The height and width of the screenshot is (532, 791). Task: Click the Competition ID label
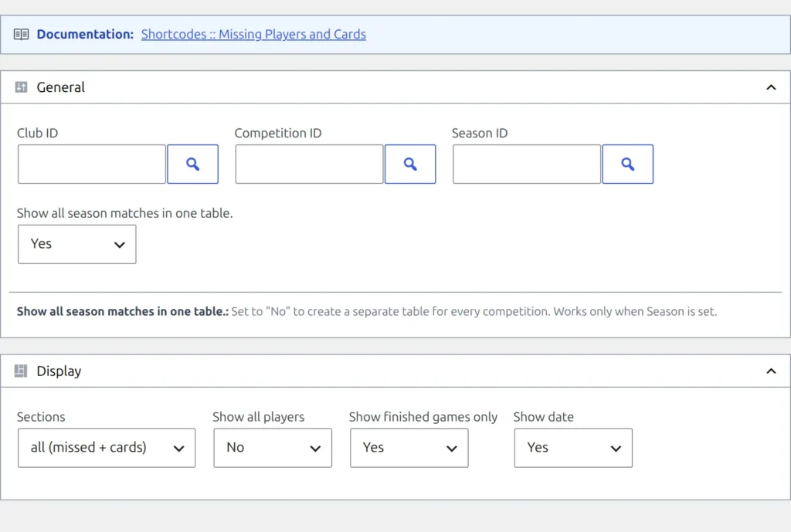pyautogui.click(x=278, y=133)
